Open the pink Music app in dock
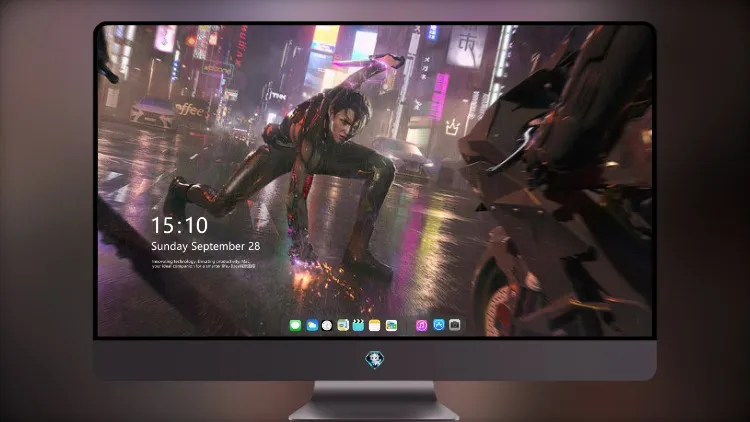Screen dimensions: 750x422 [421, 326]
